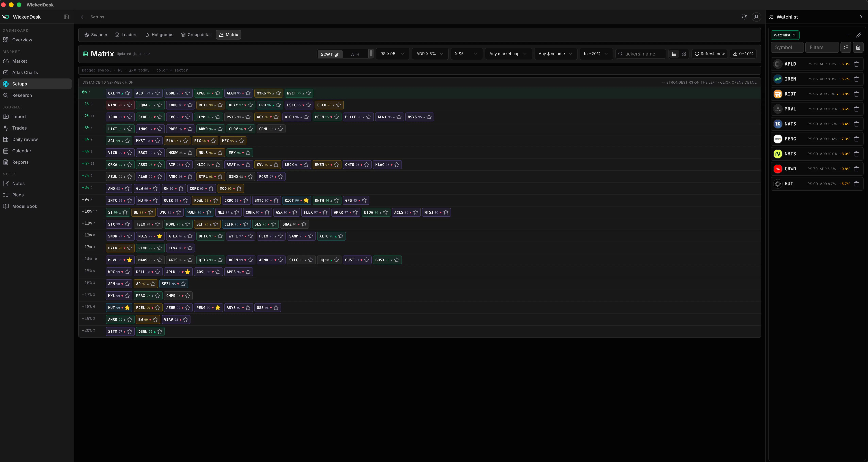
Task: Open Daily review in the sidebar
Action: point(36,140)
